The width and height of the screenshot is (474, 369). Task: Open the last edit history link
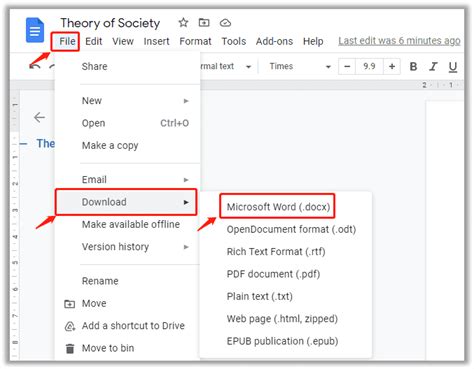399,41
